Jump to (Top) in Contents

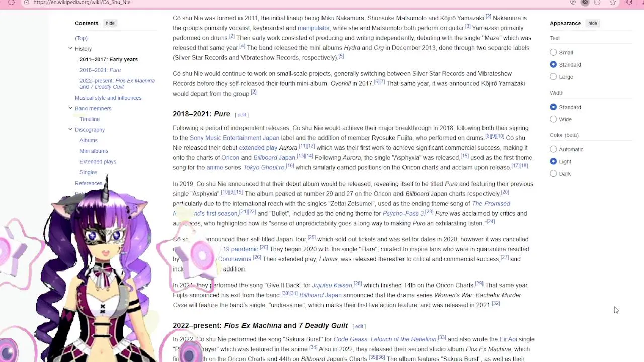(x=81, y=38)
